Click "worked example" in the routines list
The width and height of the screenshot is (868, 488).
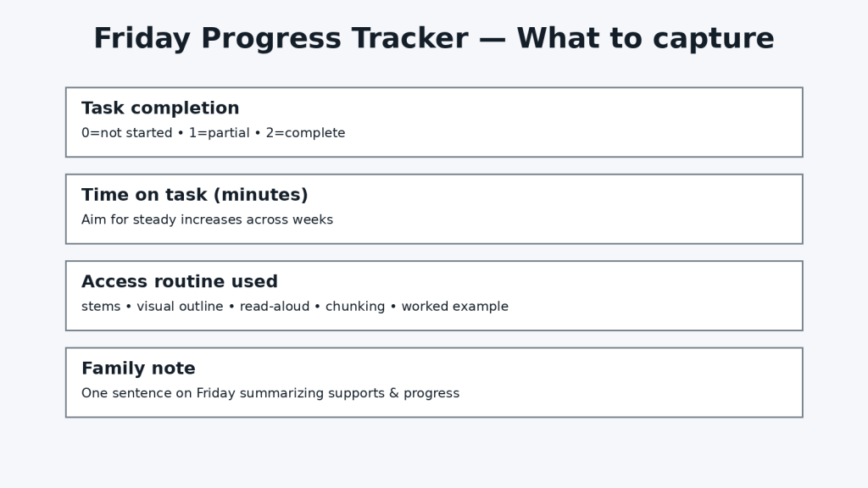455,307
